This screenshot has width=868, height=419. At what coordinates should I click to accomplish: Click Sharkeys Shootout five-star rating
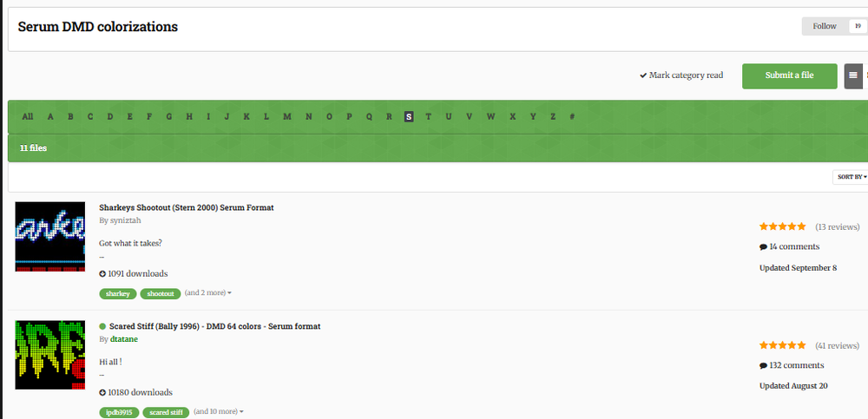(783, 226)
